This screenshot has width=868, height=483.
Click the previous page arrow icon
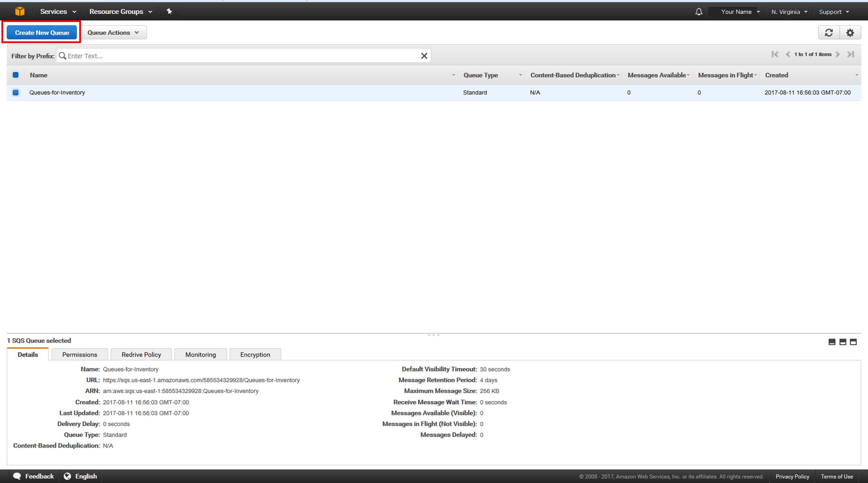tap(785, 54)
